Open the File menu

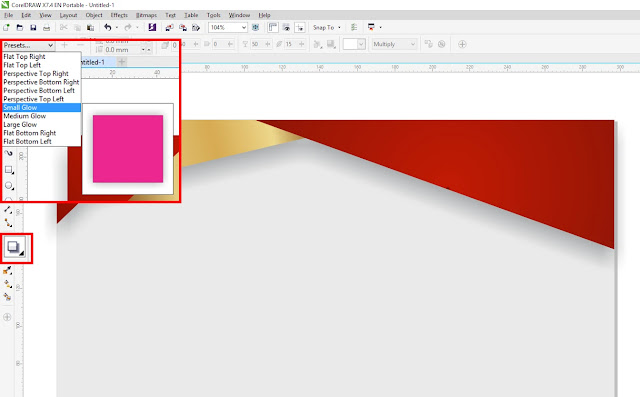point(8,15)
